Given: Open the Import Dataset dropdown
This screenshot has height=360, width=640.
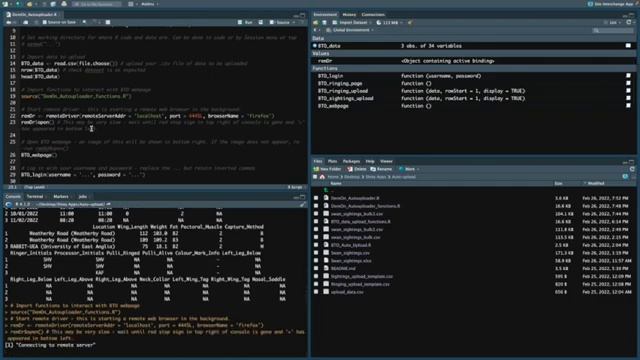Looking at the screenshot, I should (x=351, y=22).
